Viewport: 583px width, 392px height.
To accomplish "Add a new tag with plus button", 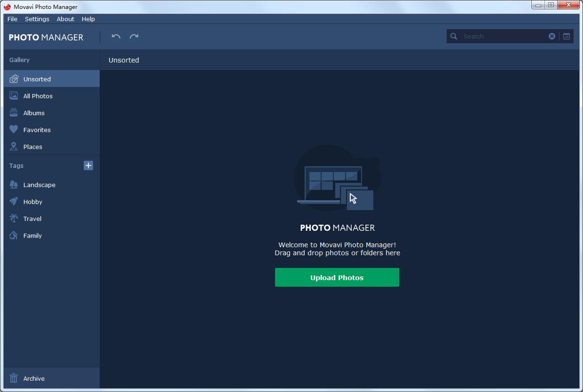I will tap(88, 165).
